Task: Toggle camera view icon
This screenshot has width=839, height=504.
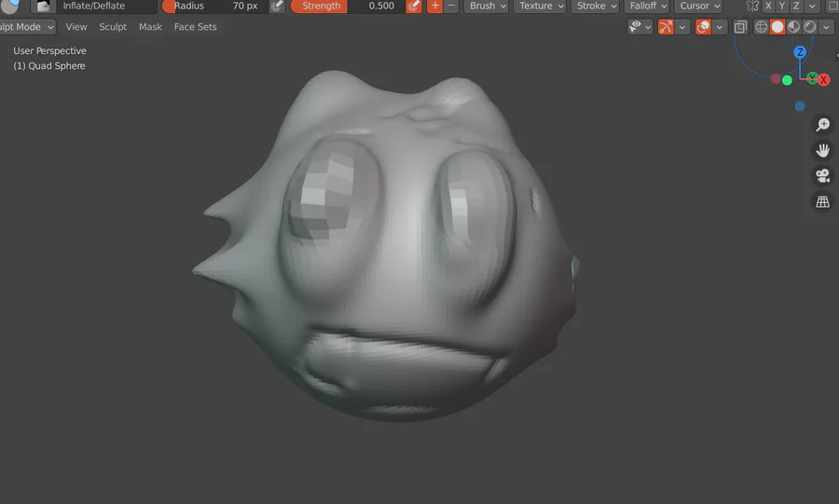Action: (822, 176)
